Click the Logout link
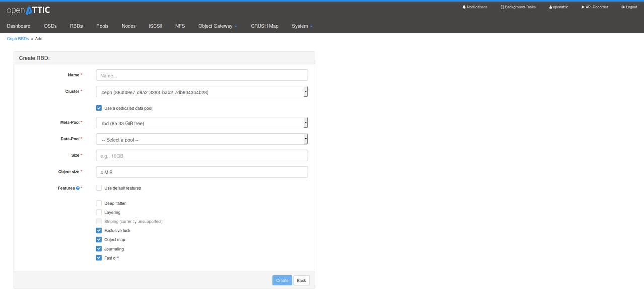644x296 pixels. click(x=629, y=7)
